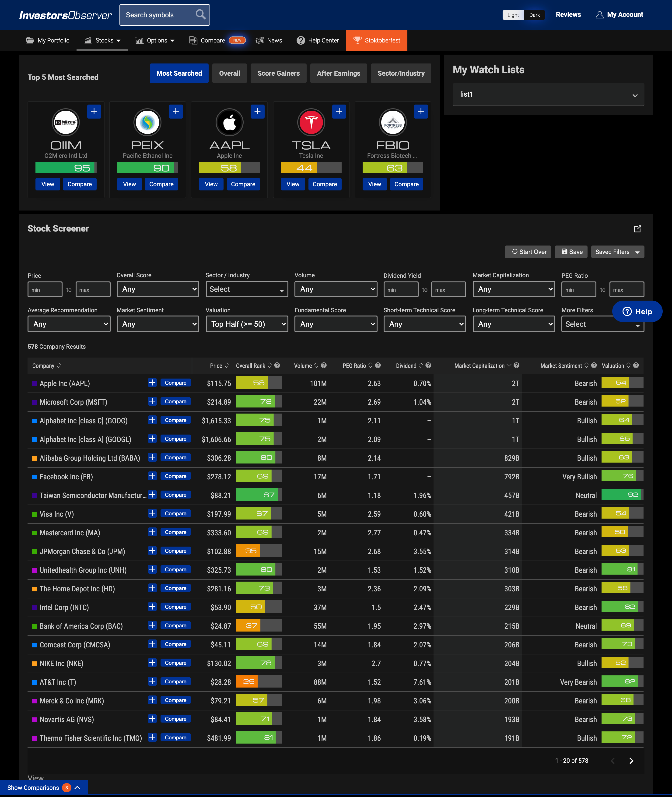Click Stoktoberfest trophy icon
672x797 pixels.
(357, 40)
